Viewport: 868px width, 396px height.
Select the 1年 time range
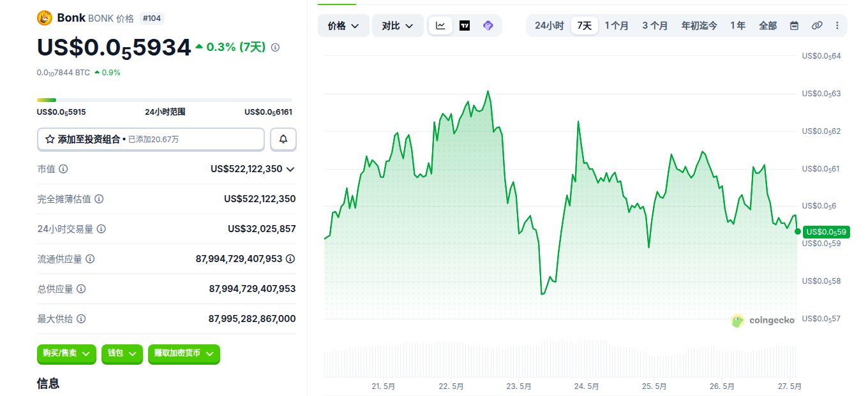coord(738,26)
